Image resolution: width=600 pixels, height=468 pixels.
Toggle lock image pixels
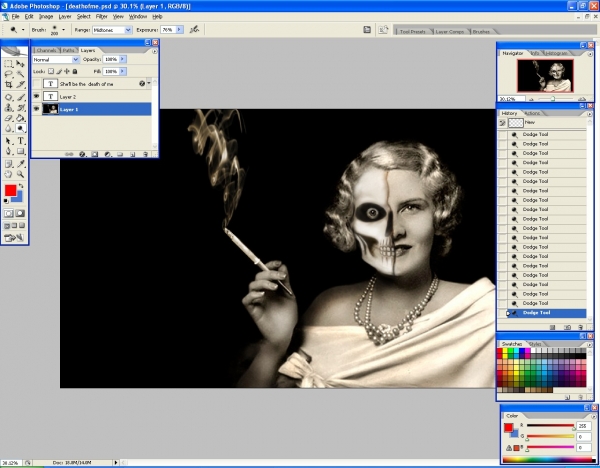[59, 71]
